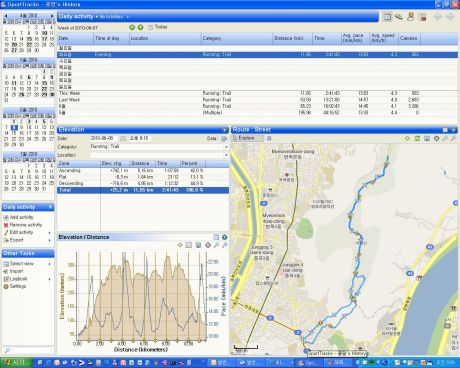
Task: Click the activity start time field
Action: pos(140,138)
